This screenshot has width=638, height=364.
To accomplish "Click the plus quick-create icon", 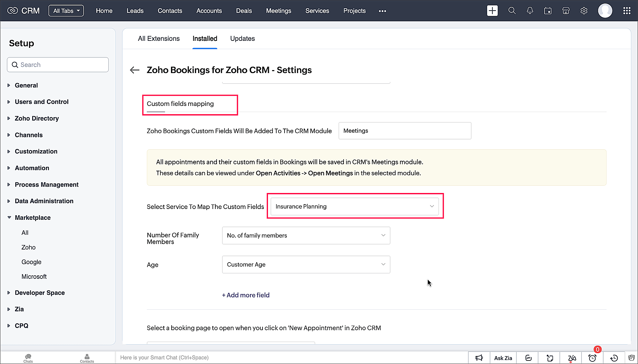I will (x=492, y=11).
